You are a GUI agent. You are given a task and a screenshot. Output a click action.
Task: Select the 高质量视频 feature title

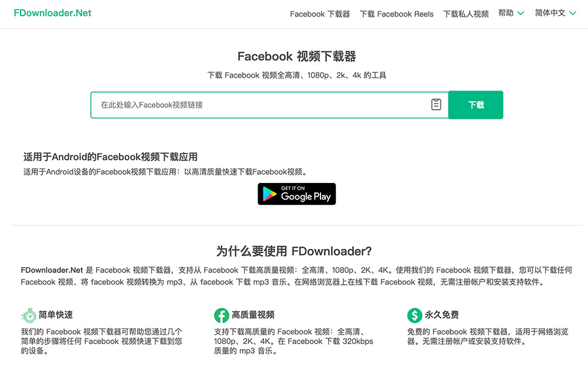[253, 315]
